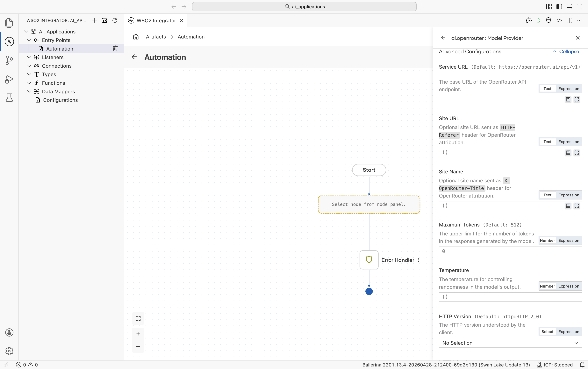Open the Run and Debug activity bar icon
The image size is (588, 369).
[x=9, y=79]
